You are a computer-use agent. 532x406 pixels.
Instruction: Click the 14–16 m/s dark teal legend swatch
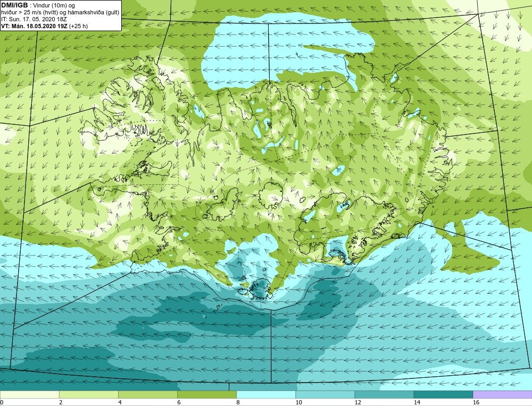coord(443,394)
